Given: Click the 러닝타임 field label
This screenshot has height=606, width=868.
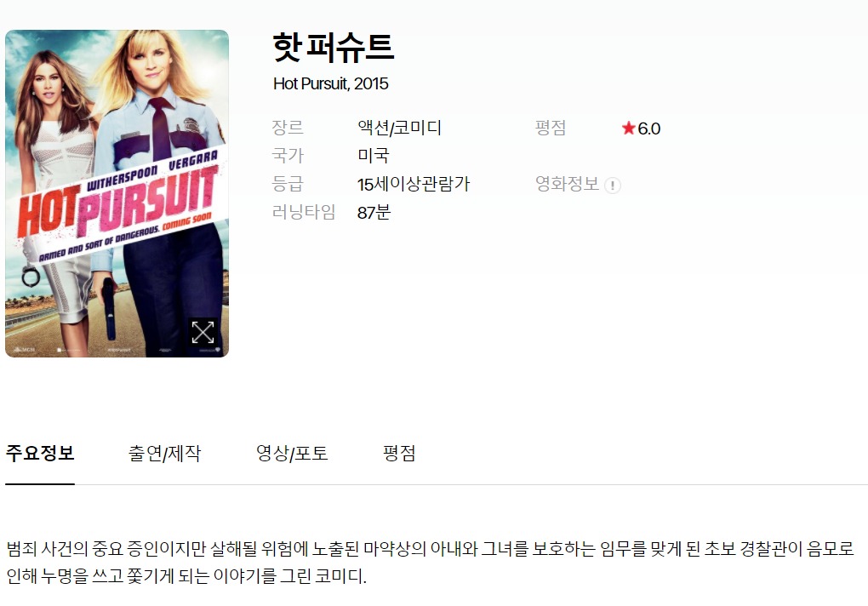Looking at the screenshot, I should [303, 212].
